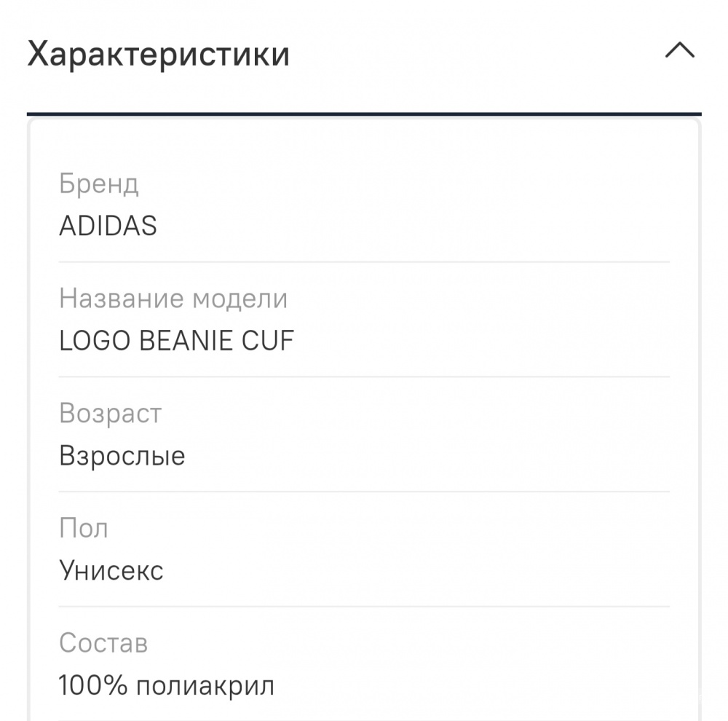Click the Характеристики section heading
This screenshot has height=721, width=728.
pos(159,55)
